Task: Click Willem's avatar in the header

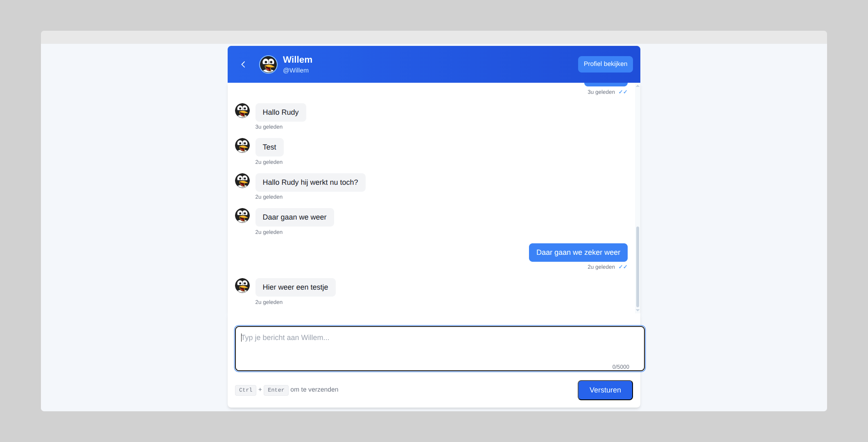Action: point(268,64)
